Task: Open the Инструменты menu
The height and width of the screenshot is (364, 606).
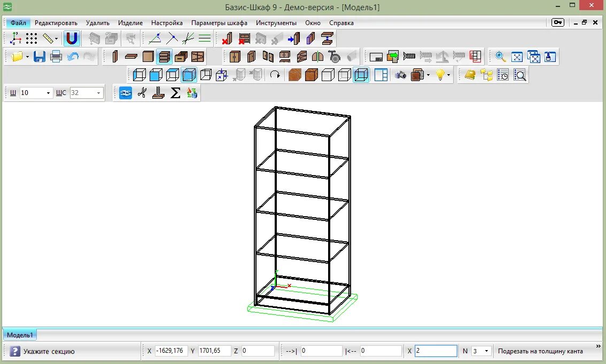Action: pyautogui.click(x=276, y=23)
